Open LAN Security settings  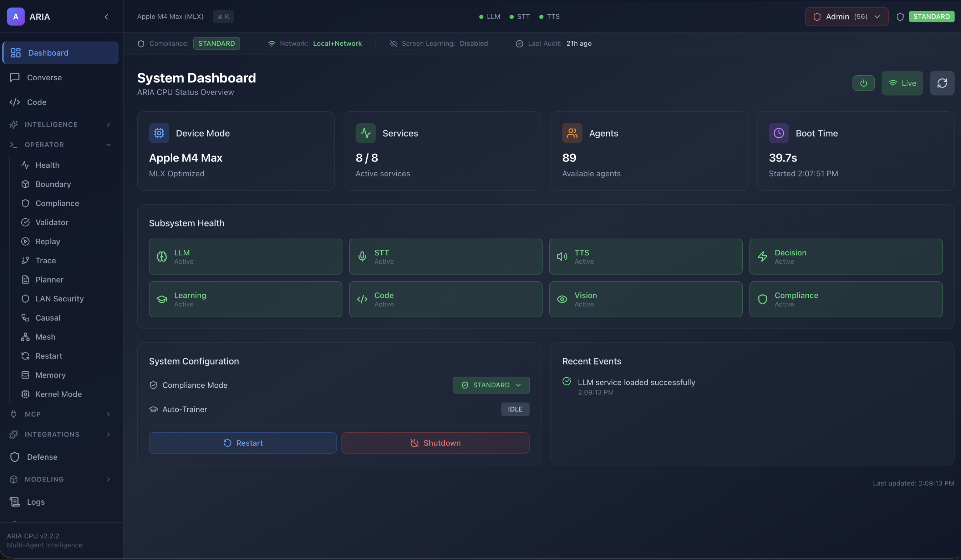coord(59,299)
